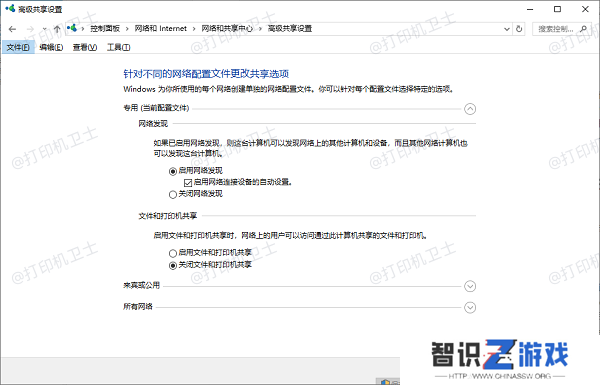Screen dimensions: 600x385
Task: Select 关闭网络发现 radio button
Action: tap(173, 194)
